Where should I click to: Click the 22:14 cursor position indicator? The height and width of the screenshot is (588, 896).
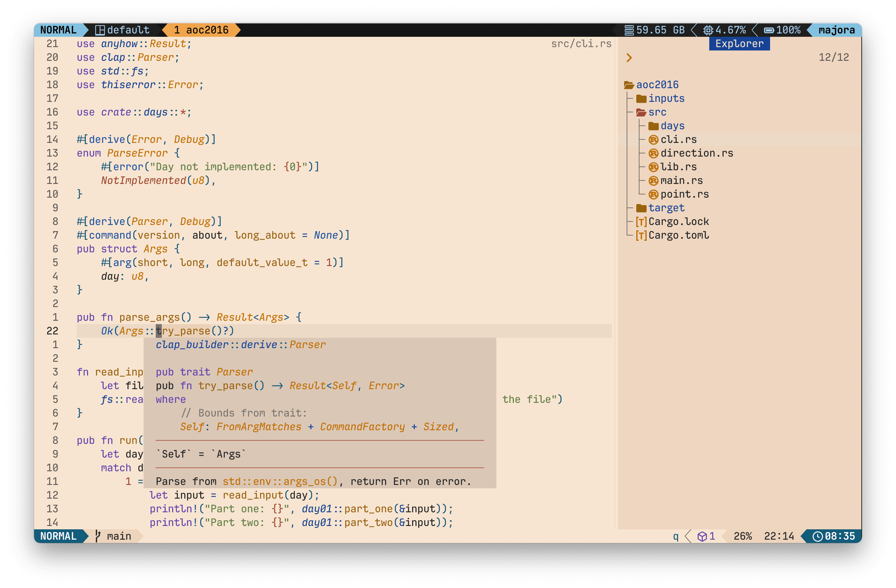pos(779,536)
